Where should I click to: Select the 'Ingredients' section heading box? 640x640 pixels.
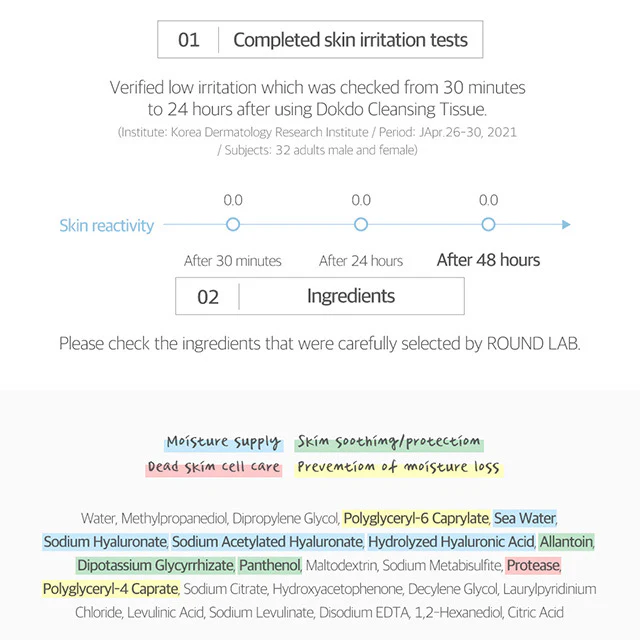tap(319, 296)
